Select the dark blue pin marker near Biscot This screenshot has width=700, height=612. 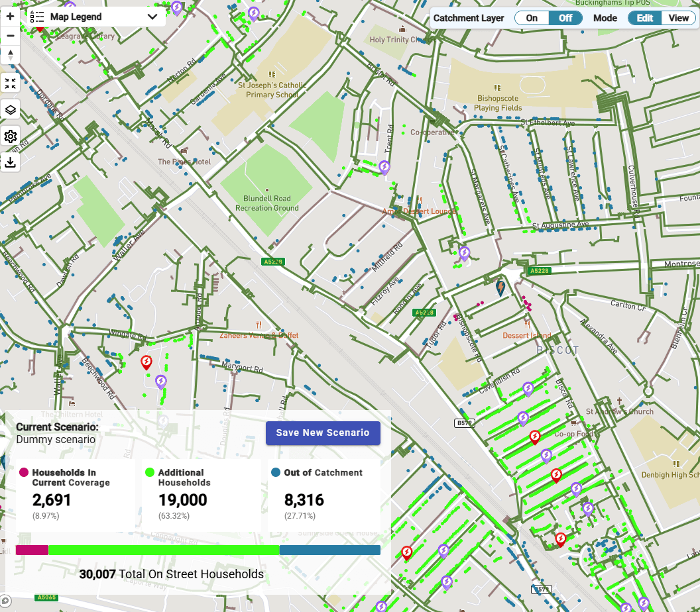coord(500,287)
